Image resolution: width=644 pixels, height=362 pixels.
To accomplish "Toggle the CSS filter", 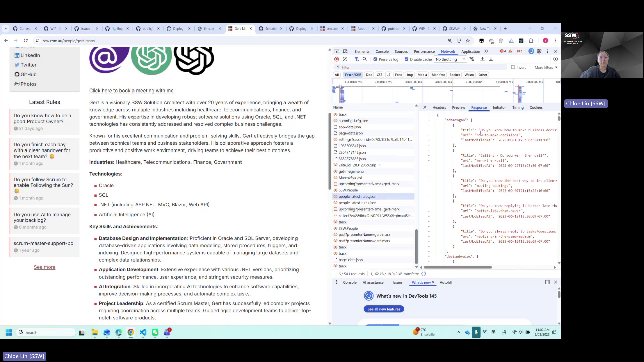I will 379,75.
